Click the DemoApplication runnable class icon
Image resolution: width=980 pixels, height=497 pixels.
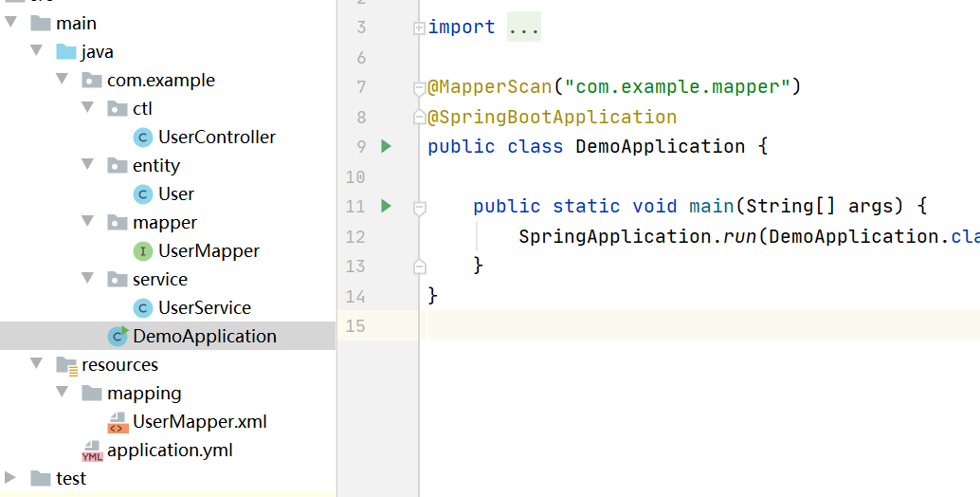(118, 336)
